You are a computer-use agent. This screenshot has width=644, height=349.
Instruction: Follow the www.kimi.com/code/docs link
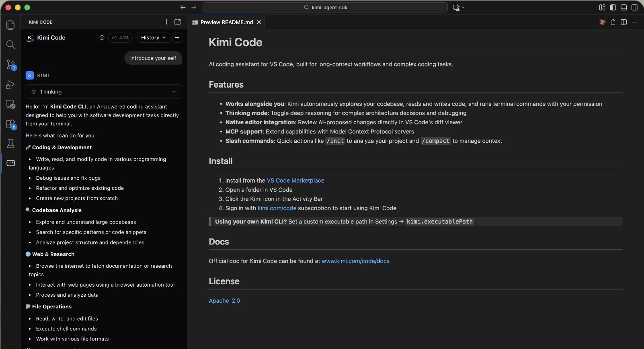(x=355, y=261)
